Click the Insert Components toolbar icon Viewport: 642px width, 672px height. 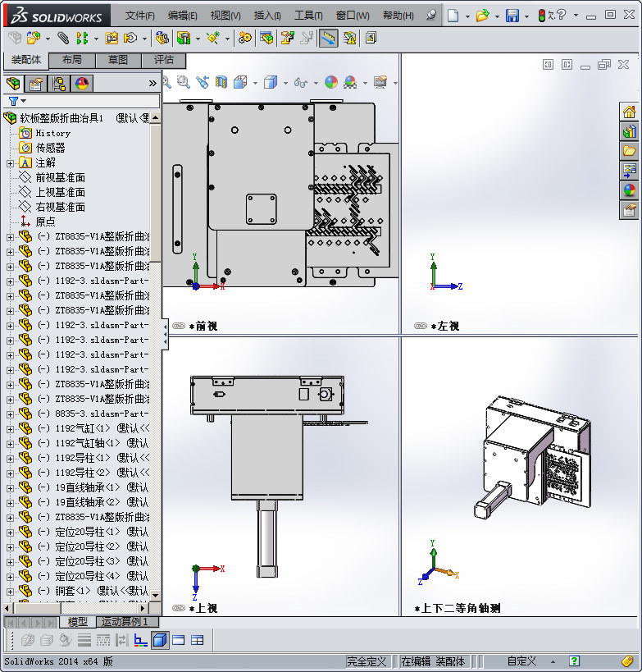click(x=34, y=38)
